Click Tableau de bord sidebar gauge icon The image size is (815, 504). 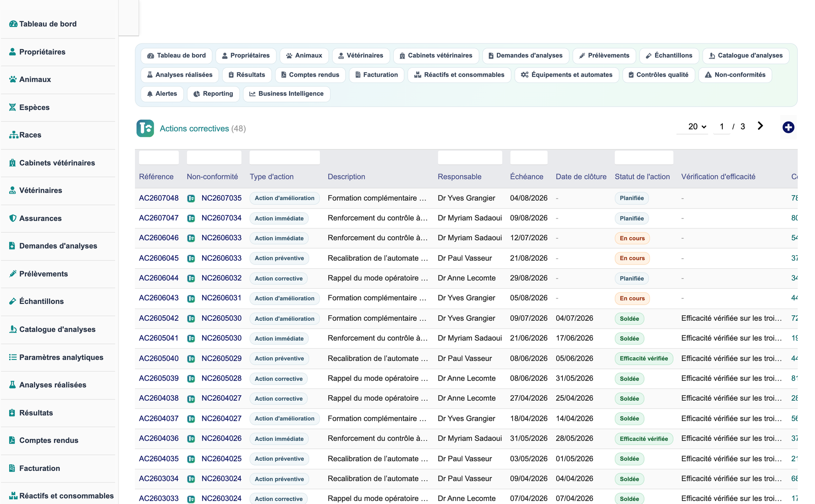pyautogui.click(x=13, y=24)
